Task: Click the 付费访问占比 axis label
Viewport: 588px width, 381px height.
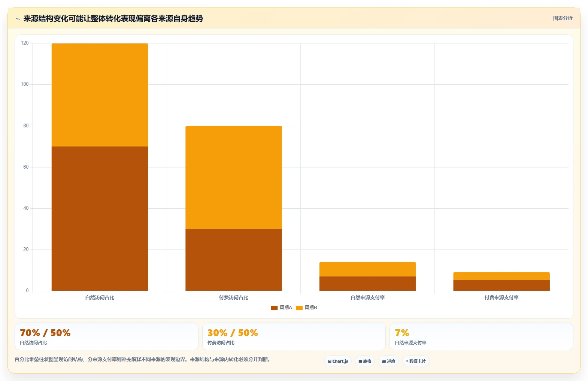Action: tap(234, 297)
